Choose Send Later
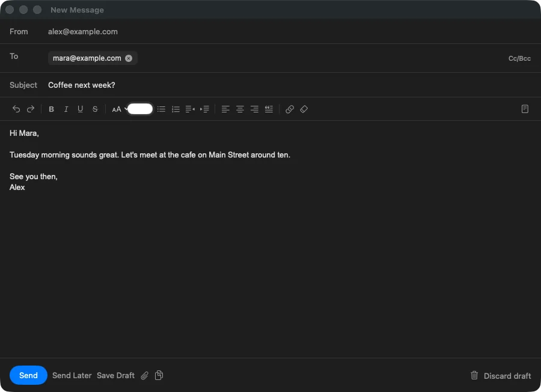The height and width of the screenshot is (392, 541). click(x=72, y=375)
